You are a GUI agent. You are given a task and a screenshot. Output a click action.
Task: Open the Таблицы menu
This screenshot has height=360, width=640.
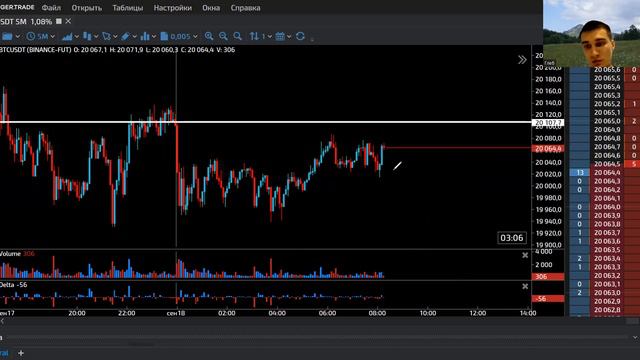click(x=128, y=8)
